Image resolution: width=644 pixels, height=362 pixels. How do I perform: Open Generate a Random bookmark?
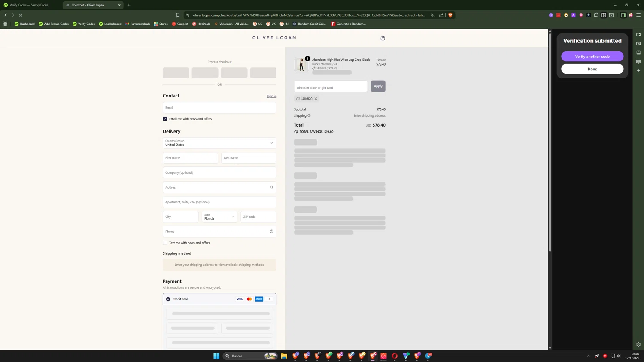point(348,24)
